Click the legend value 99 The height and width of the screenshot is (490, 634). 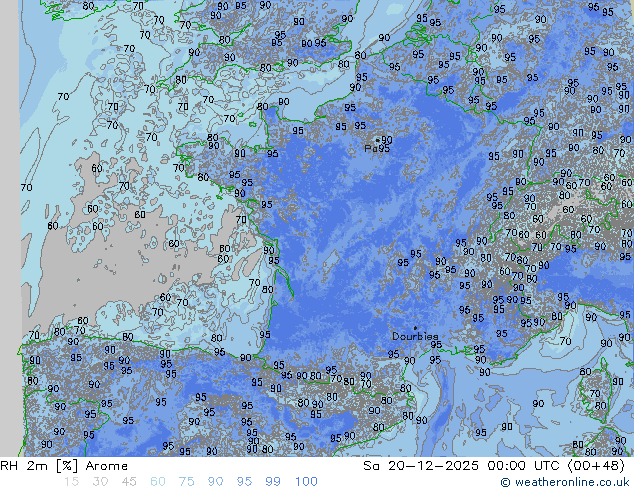[x=273, y=482]
